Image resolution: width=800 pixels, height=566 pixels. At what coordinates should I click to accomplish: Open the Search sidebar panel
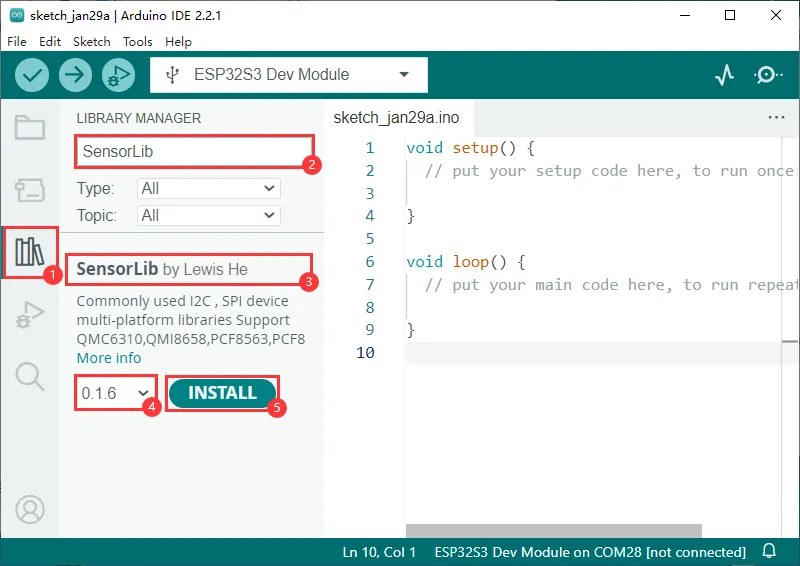pyautogui.click(x=30, y=376)
